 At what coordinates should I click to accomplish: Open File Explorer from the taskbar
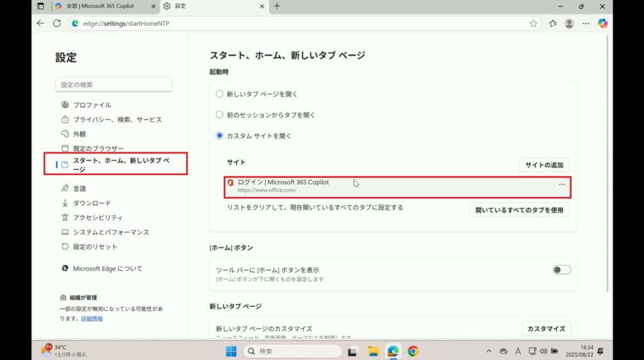pyautogui.click(x=372, y=351)
